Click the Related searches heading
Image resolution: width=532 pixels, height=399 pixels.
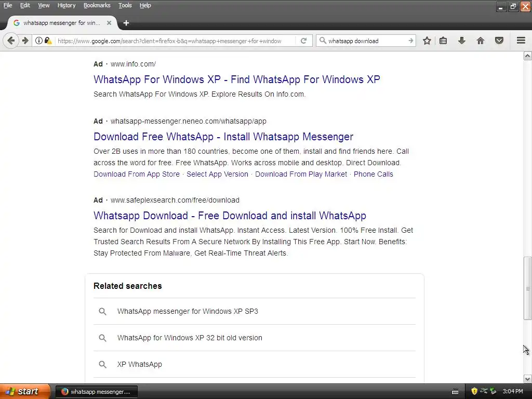(128, 286)
